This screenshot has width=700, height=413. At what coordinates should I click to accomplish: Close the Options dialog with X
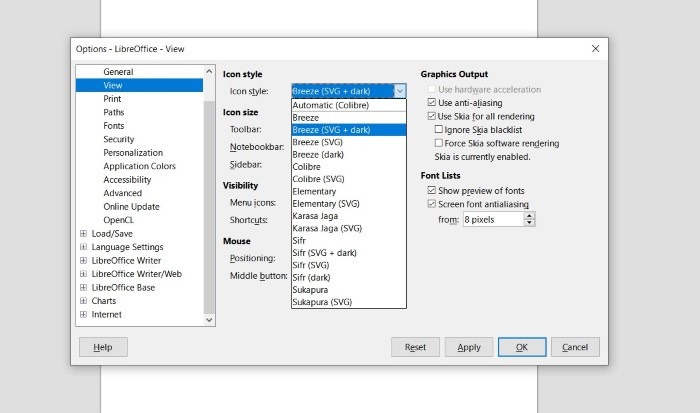[596, 49]
